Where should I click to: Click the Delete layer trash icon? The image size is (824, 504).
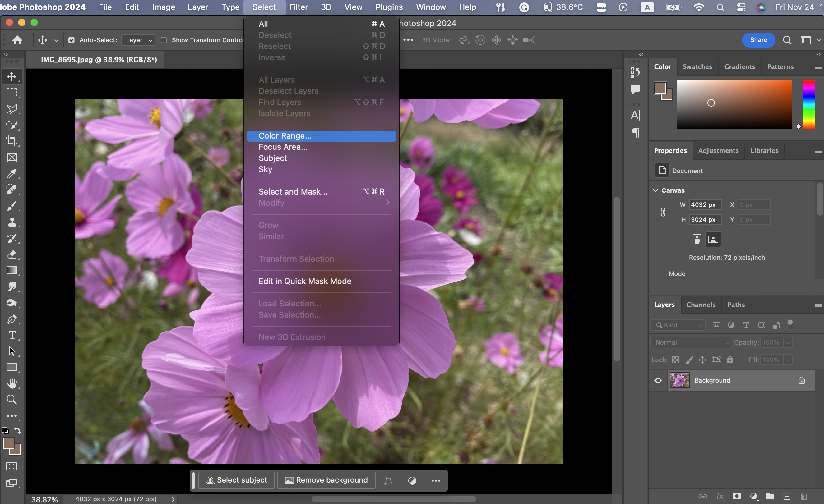coord(803,496)
